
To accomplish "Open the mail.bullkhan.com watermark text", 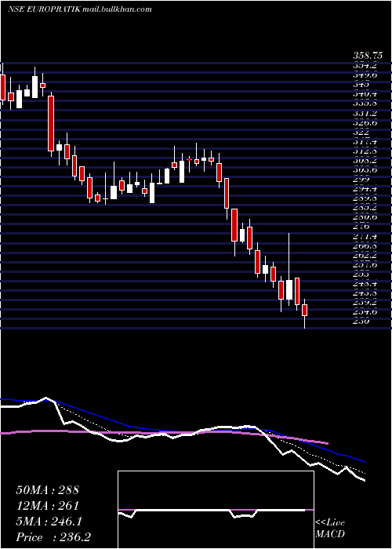I will tap(118, 9).
